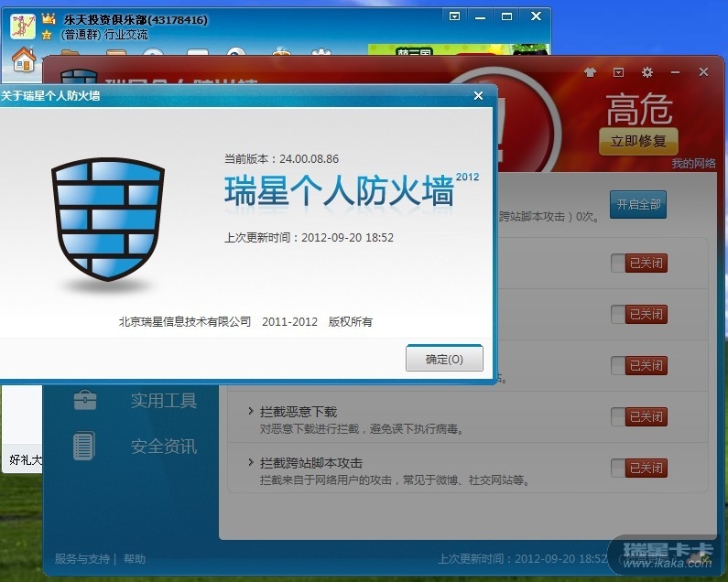Toggle the 拦截恶意下载 switch on

pos(639,416)
